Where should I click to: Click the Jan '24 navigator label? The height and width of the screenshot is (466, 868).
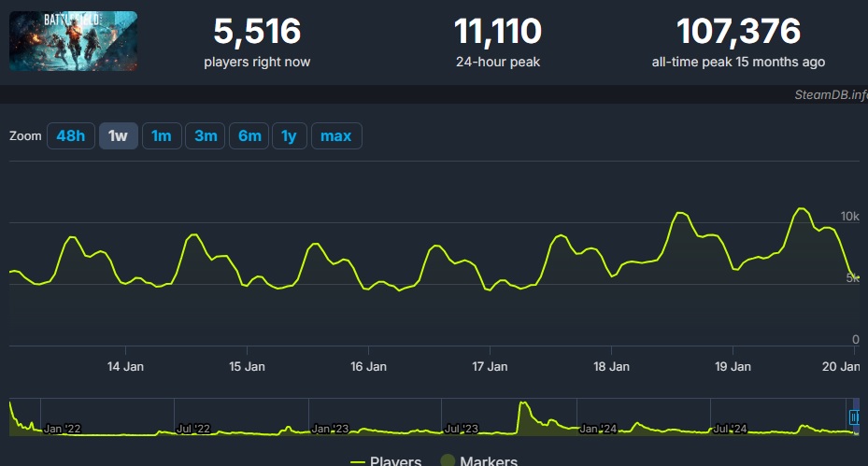click(598, 429)
